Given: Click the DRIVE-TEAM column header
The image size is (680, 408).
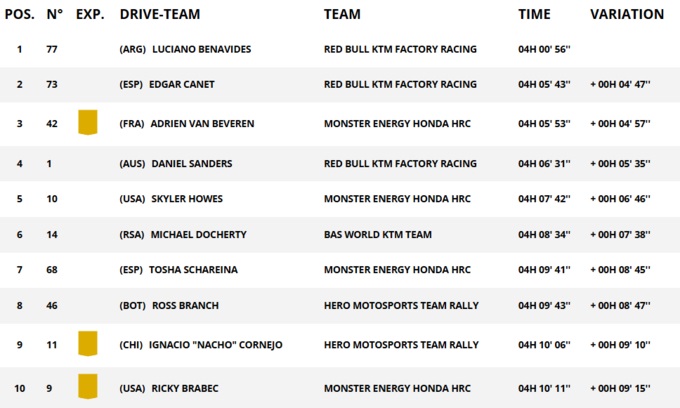Looking at the screenshot, I should pyautogui.click(x=159, y=14).
